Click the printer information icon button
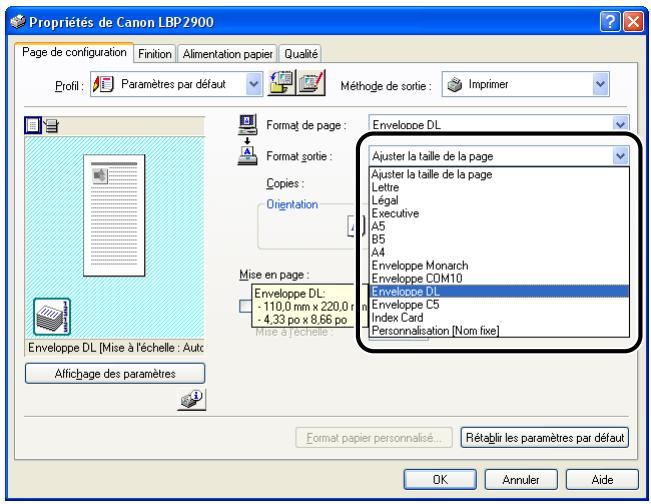This screenshot has height=504, width=651. pos(191,399)
